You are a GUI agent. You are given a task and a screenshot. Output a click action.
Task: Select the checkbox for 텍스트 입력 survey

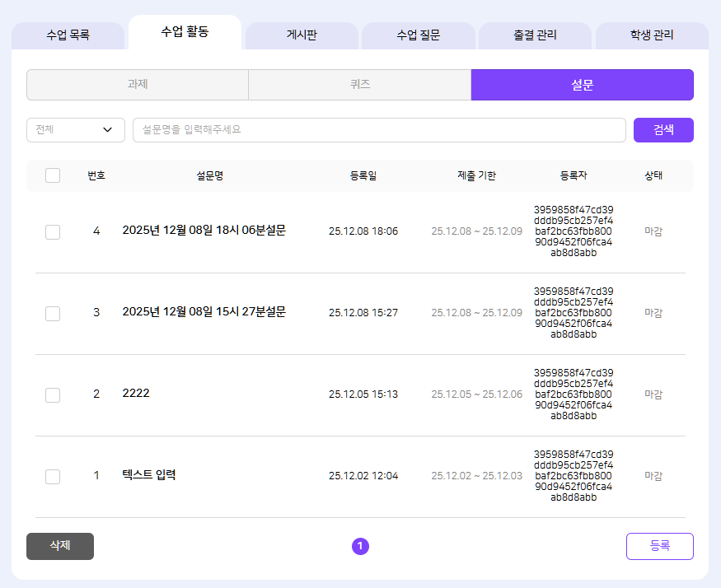click(x=53, y=476)
